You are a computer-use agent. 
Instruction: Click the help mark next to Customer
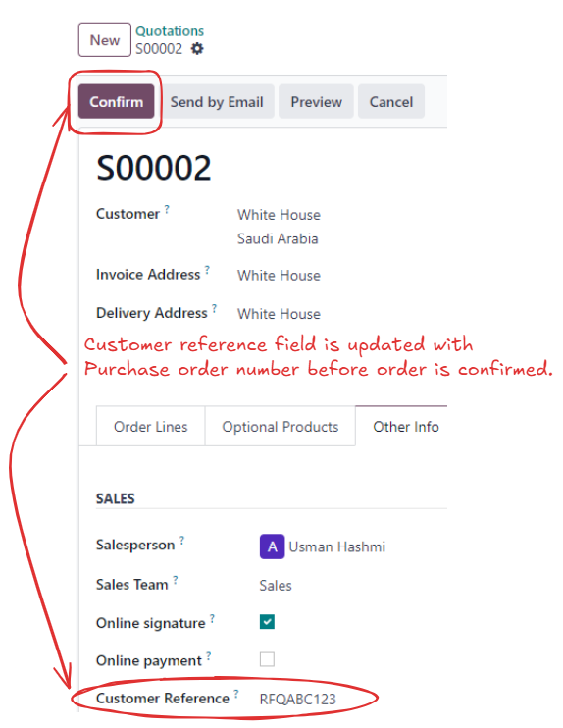click(167, 209)
